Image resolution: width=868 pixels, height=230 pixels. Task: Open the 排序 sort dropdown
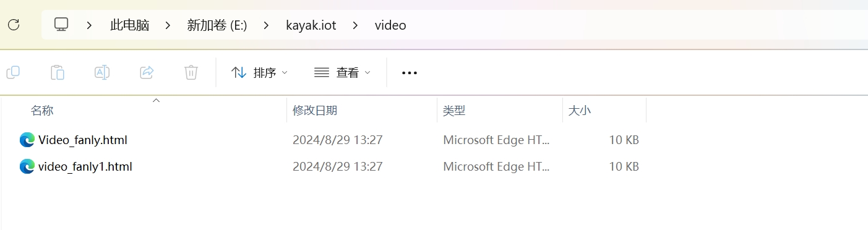[x=259, y=72]
